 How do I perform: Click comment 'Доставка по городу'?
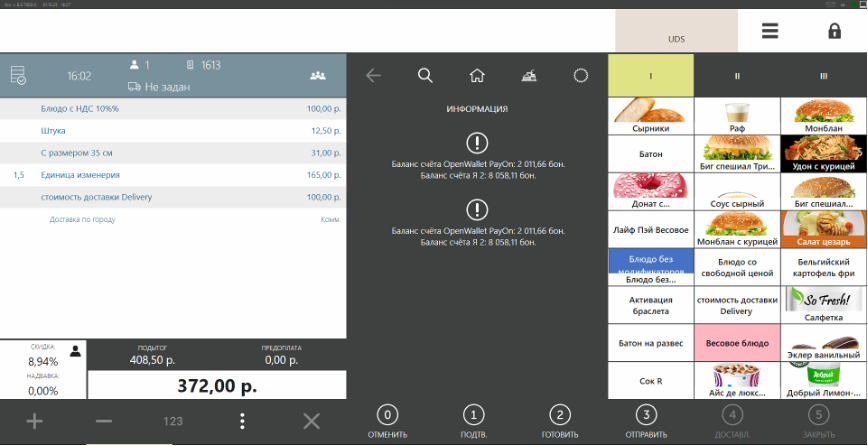[82, 220]
